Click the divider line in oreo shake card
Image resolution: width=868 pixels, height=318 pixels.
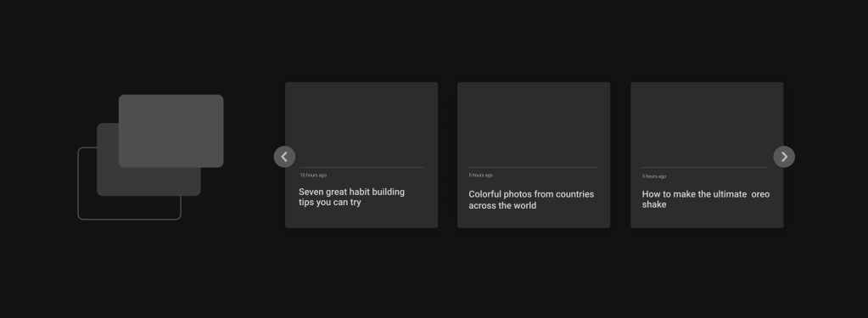click(704, 167)
